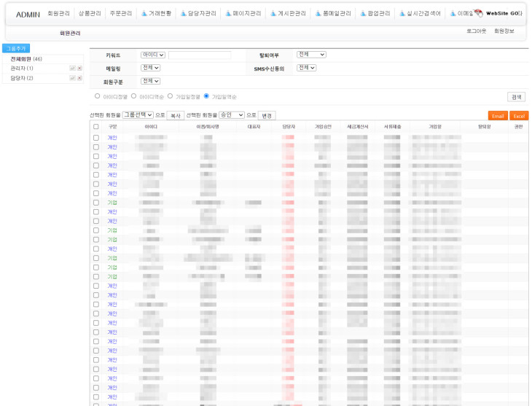The height and width of the screenshot is (406, 532).
Task: Click the keyword search text field
Action: pos(199,55)
